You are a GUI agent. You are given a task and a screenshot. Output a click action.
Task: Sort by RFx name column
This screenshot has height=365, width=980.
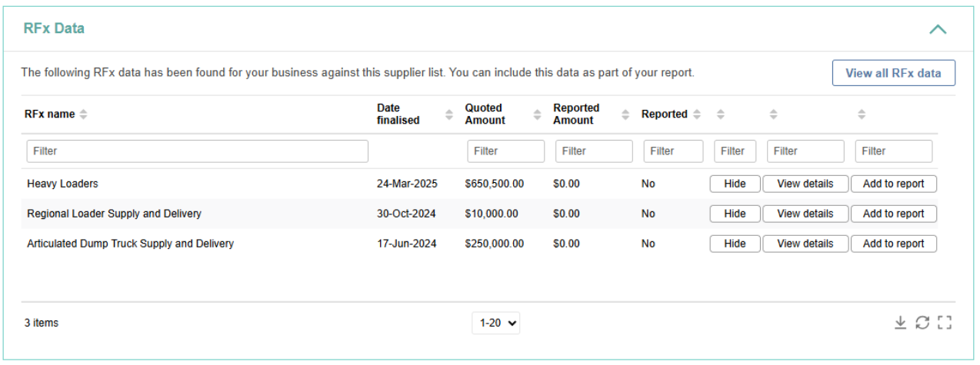click(x=83, y=114)
